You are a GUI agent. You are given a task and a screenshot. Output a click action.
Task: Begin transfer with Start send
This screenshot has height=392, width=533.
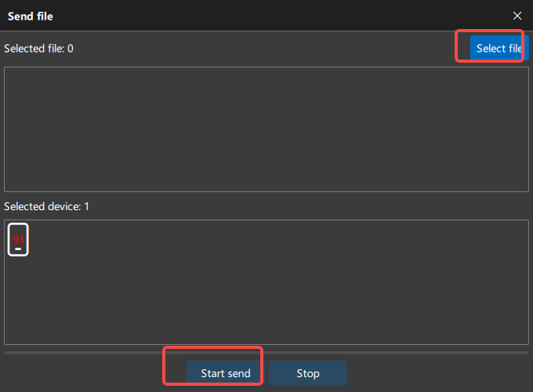pos(226,373)
